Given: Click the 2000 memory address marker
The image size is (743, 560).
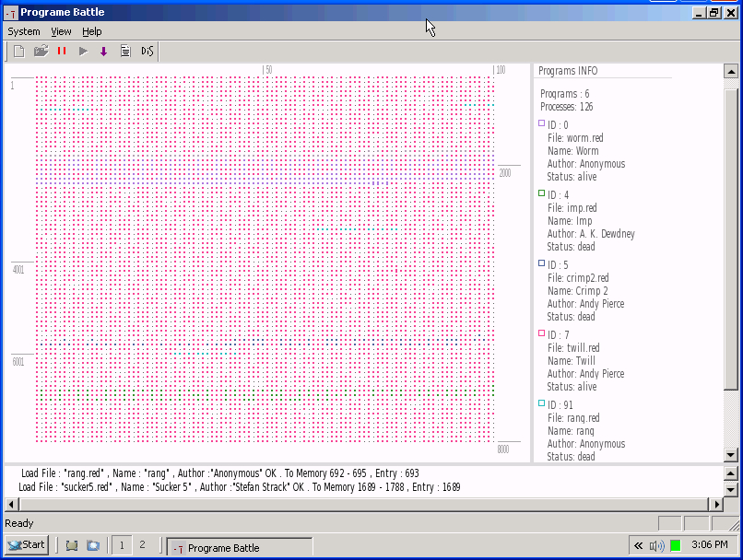Looking at the screenshot, I should tap(505, 173).
